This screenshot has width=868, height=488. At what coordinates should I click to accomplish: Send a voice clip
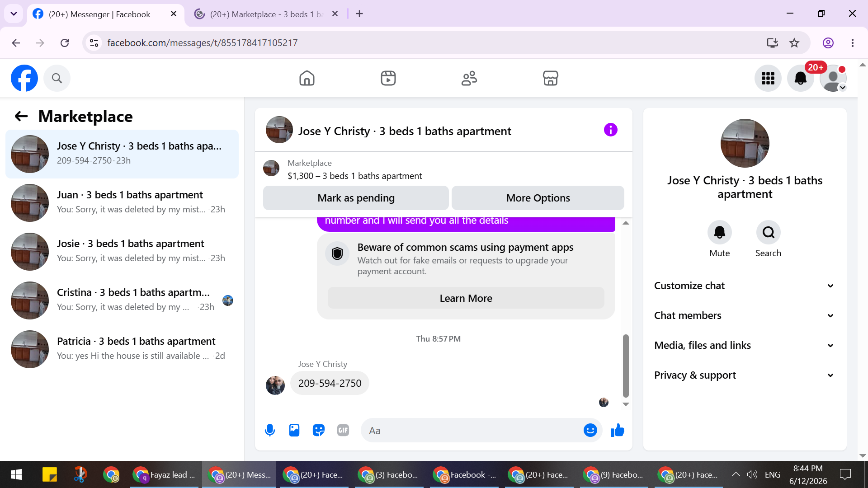(x=270, y=431)
